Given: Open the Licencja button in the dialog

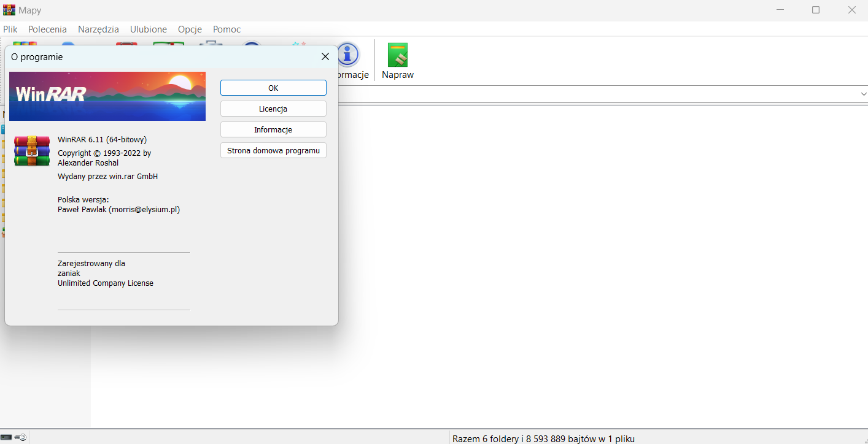Looking at the screenshot, I should click(x=273, y=109).
